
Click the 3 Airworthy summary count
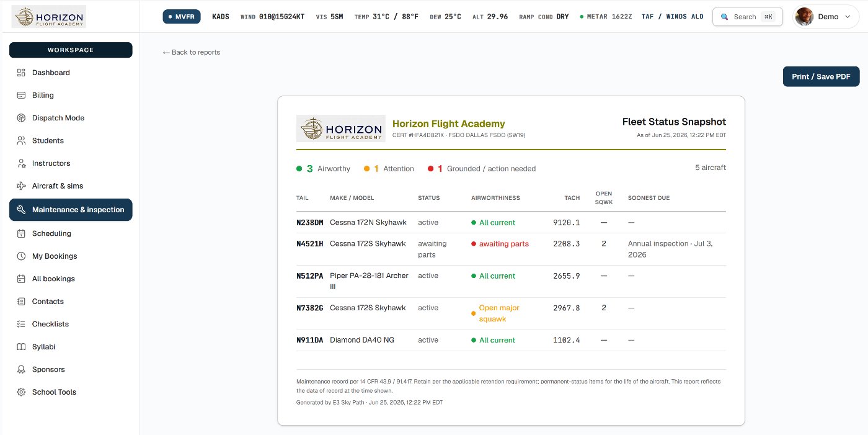pos(323,169)
